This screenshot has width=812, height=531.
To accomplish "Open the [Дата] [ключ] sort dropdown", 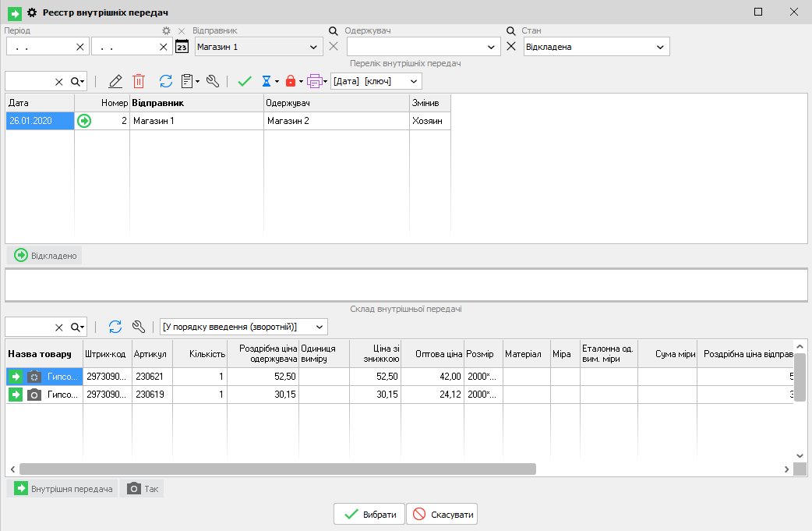I will pos(376,81).
